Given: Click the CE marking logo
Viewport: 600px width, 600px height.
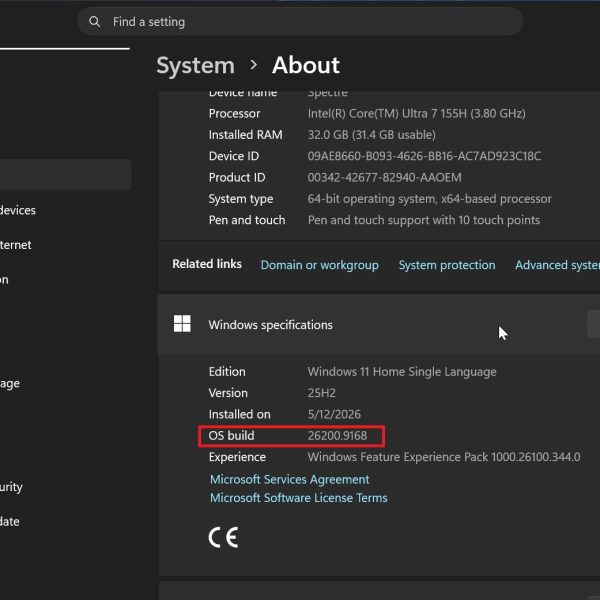Looking at the screenshot, I should (223, 537).
